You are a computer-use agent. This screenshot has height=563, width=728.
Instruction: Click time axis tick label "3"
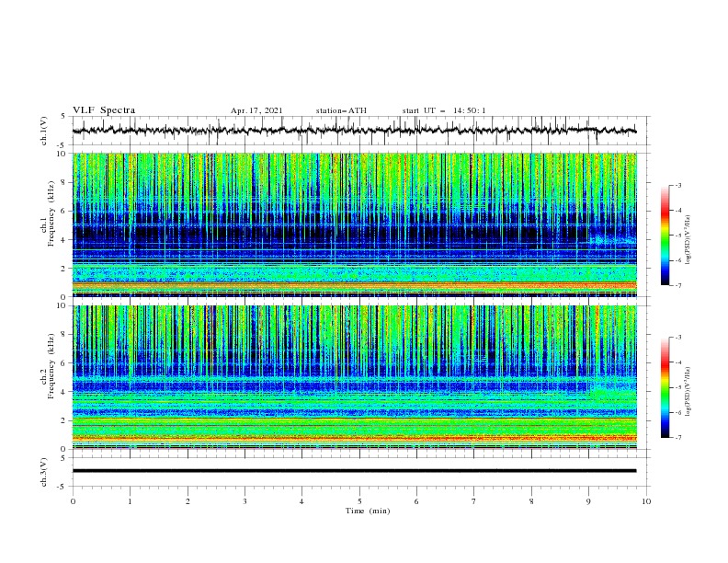coord(245,501)
